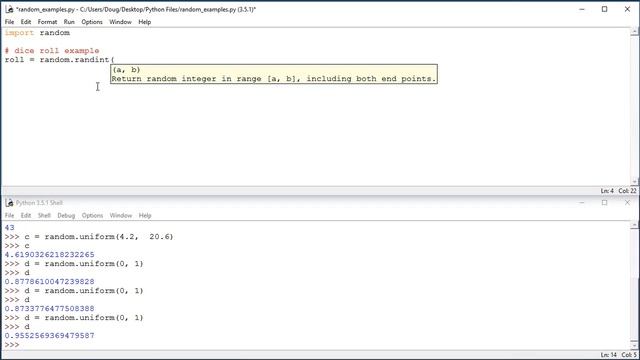Open File menu in Python Shell window
This screenshot has height=360, width=640.
click(9, 216)
